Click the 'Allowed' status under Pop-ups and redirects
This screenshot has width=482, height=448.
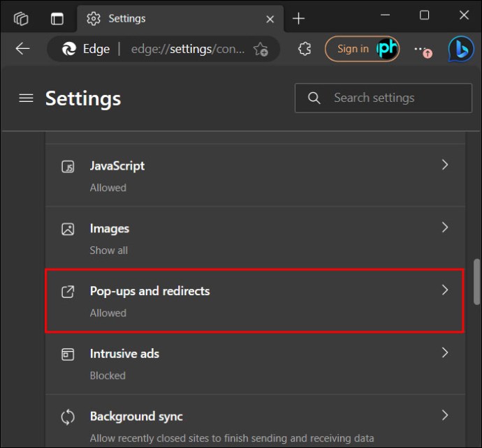pos(108,313)
